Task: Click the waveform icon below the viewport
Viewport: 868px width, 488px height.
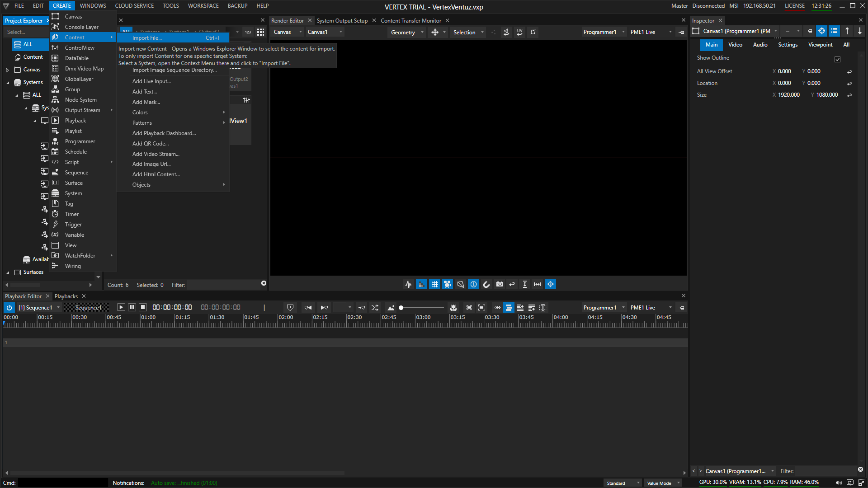Action: tap(408, 284)
